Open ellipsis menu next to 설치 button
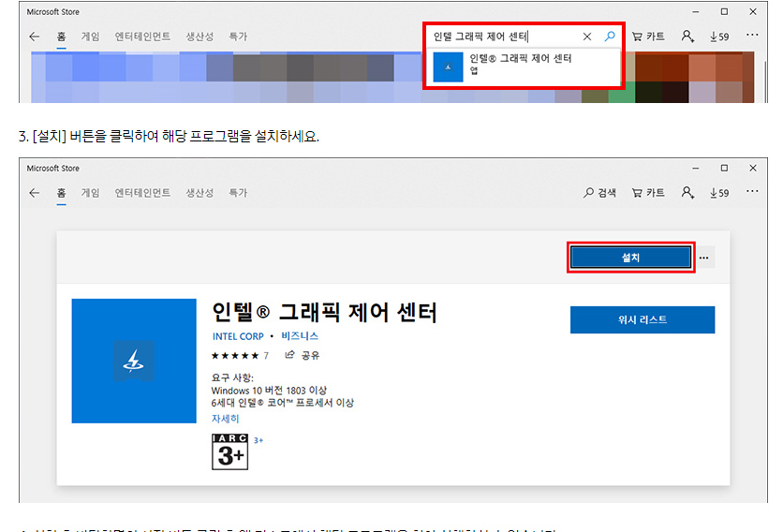The width and height of the screenshot is (783, 532). click(x=704, y=258)
